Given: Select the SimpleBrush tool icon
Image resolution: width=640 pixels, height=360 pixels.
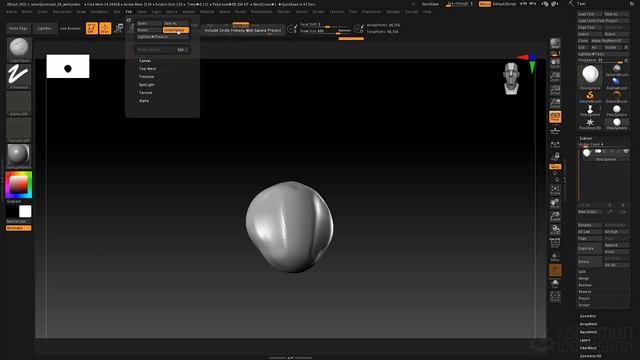Looking at the screenshot, I should [x=590, y=97].
